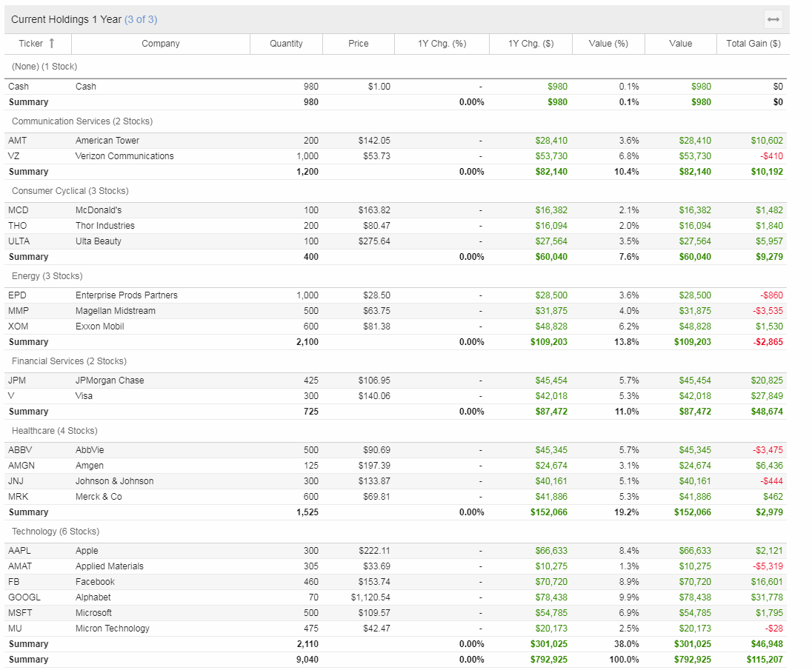Select the Micron Technology company name
The width and height of the screenshot is (812, 670).
point(113,629)
